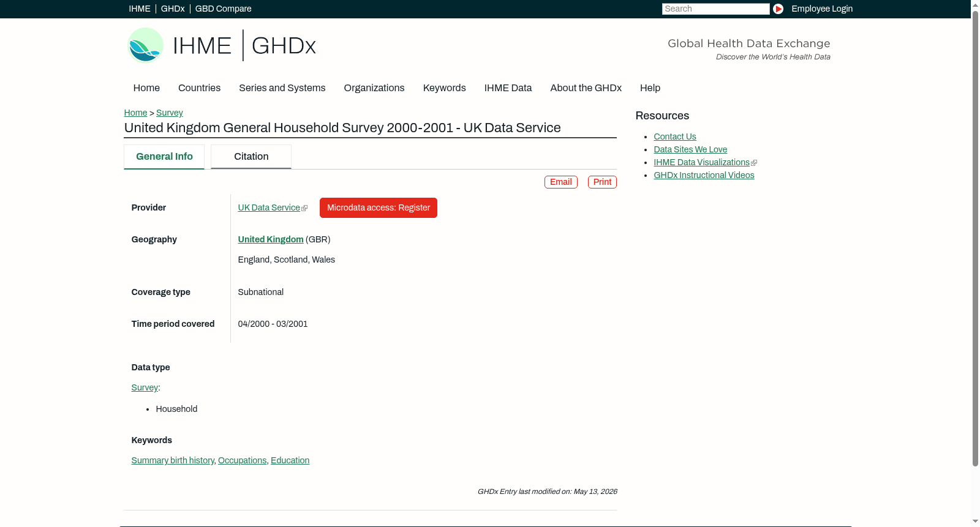Select the General Info tab
This screenshot has height=527, width=980.
coord(164,157)
